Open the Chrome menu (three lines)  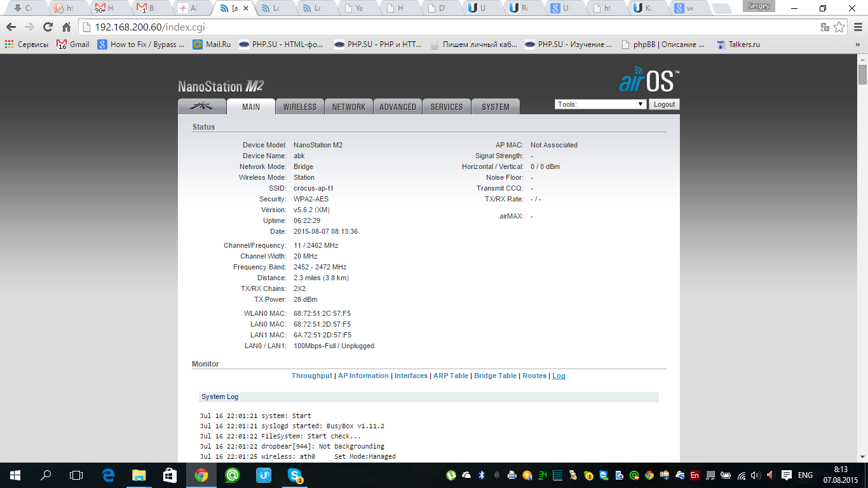pyautogui.click(x=857, y=27)
